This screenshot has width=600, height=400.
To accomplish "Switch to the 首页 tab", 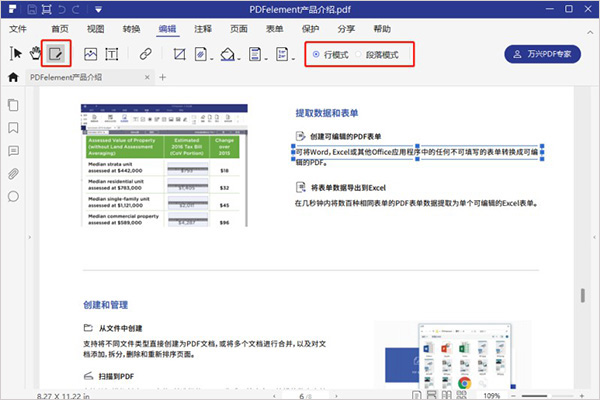I will point(60,29).
